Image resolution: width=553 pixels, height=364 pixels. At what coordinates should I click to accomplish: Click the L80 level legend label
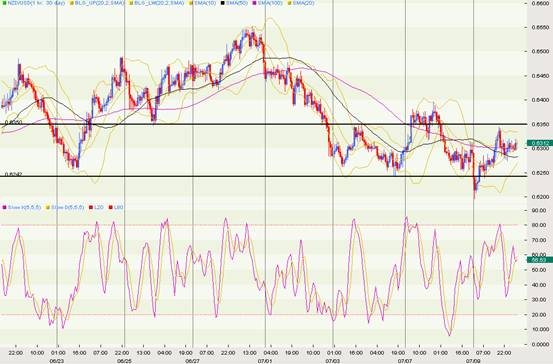(x=118, y=207)
